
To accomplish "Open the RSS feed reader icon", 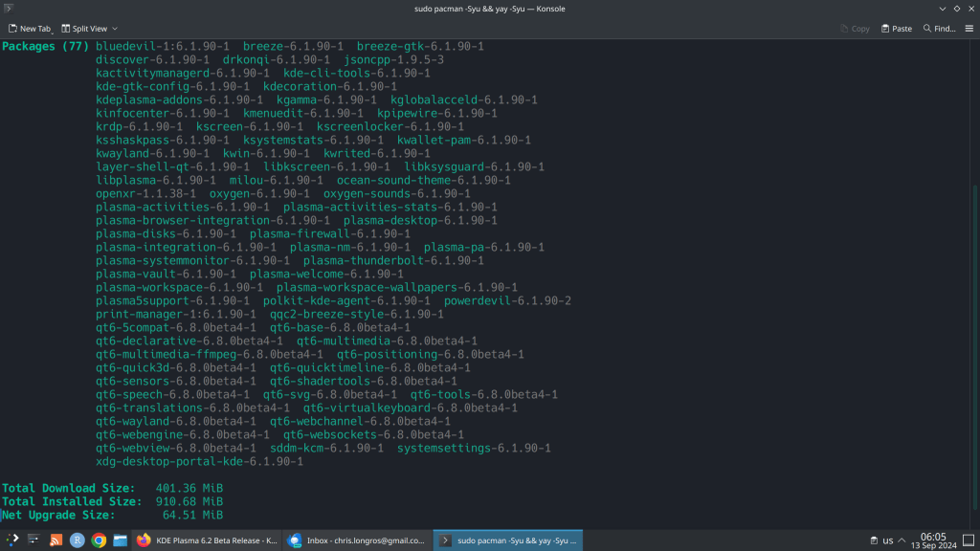I will pyautogui.click(x=56, y=540).
